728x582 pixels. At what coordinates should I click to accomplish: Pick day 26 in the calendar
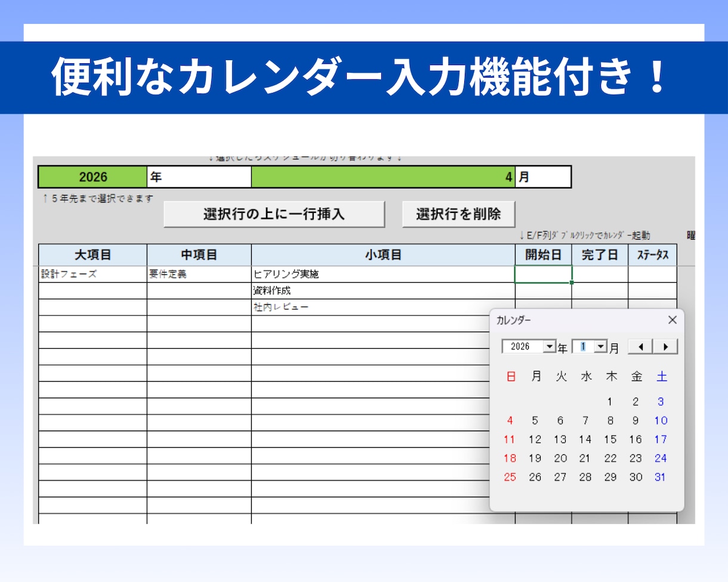click(x=535, y=477)
